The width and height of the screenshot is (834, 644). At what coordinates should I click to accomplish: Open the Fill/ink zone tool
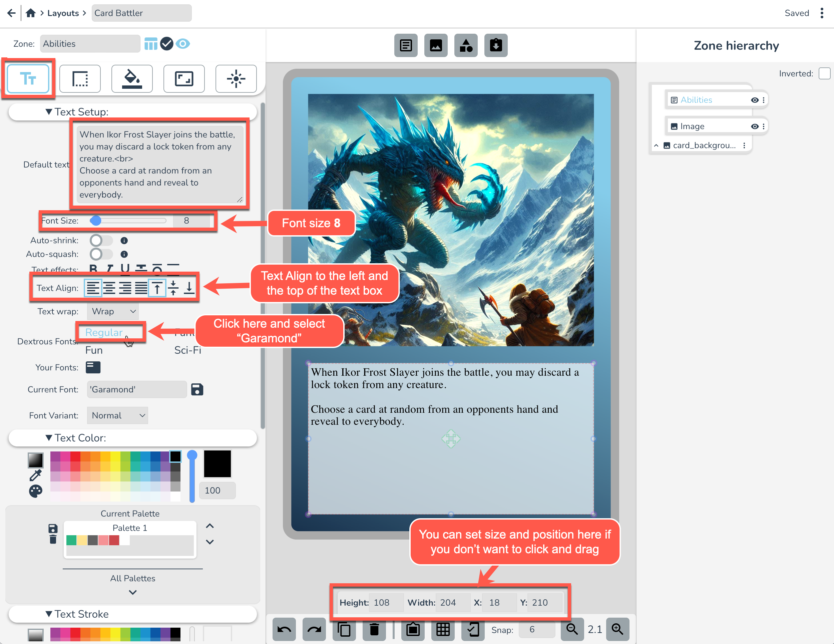click(132, 79)
